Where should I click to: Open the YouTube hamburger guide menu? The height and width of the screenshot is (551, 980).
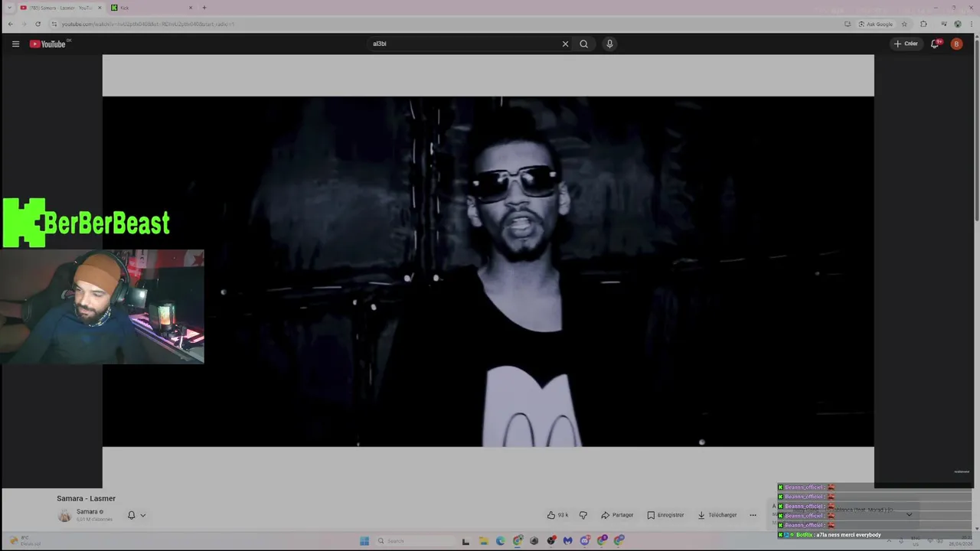[15, 44]
